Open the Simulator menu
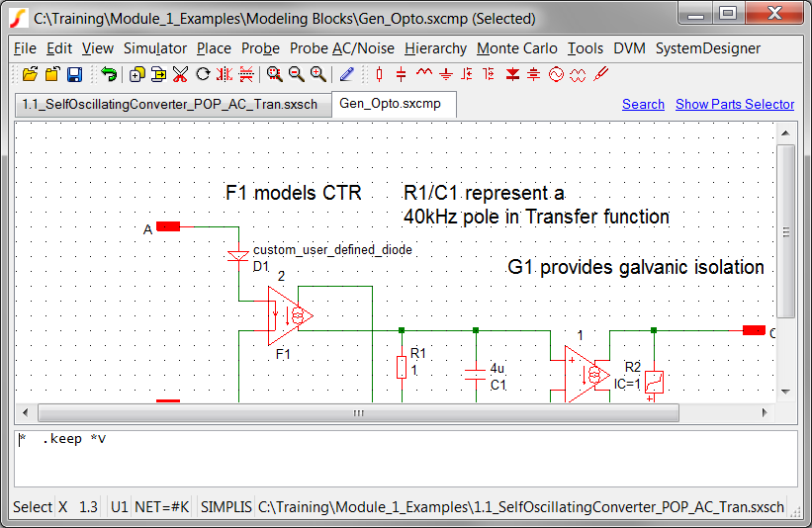 155,48
